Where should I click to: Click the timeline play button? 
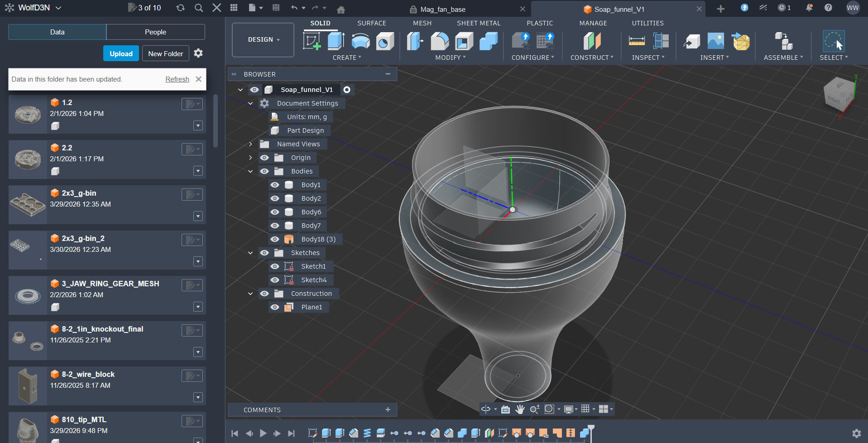(263, 433)
